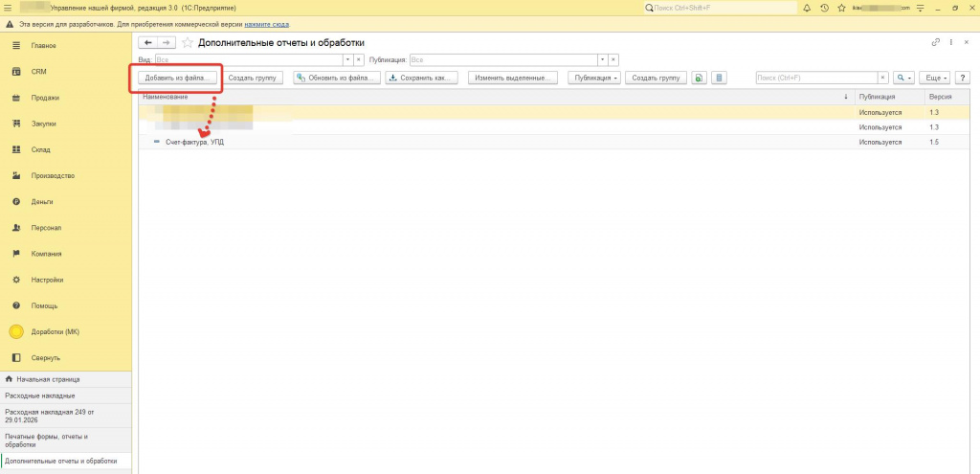This screenshot has width=980, height=474.
Task: Click the blue list icon in the toolbar
Action: pos(719,79)
